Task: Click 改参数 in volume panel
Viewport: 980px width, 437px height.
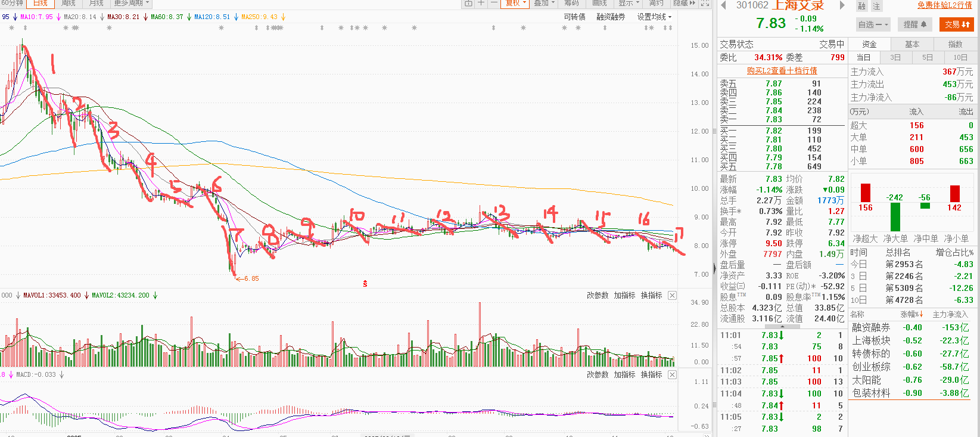Action: coord(598,295)
